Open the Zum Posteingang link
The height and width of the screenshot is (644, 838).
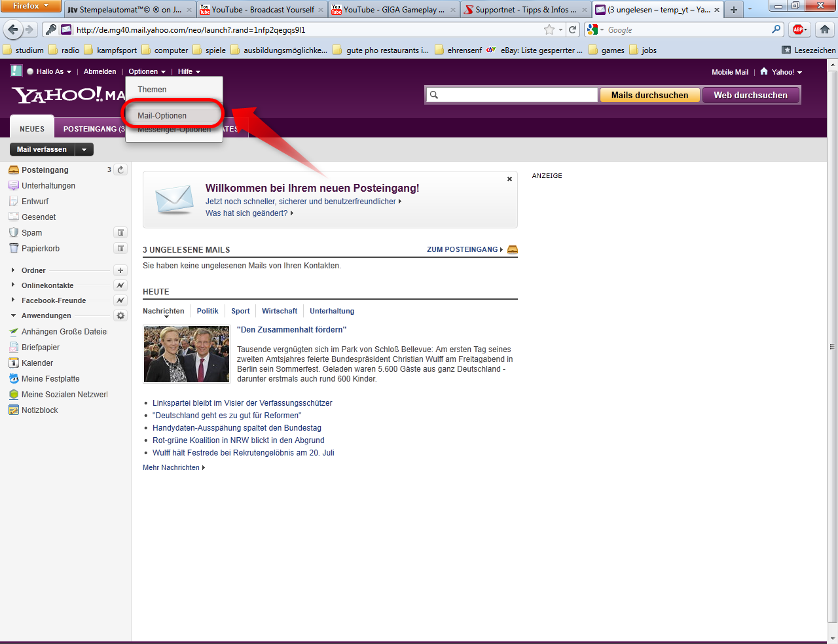click(x=464, y=249)
